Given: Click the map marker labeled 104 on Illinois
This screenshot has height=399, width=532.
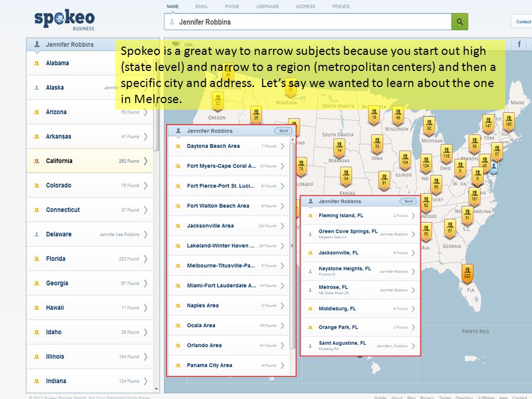Looking at the screenshot, I should pyautogui.click(x=405, y=160).
